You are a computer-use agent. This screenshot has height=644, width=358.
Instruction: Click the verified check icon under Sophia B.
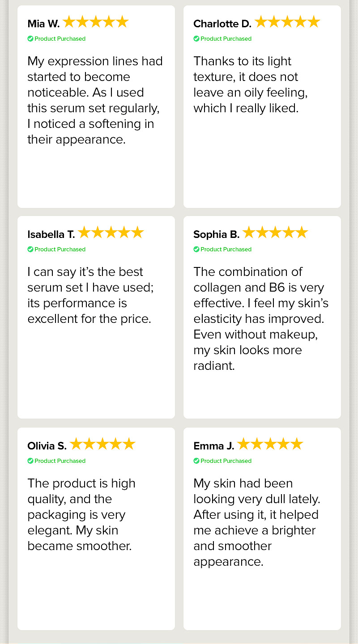(196, 250)
